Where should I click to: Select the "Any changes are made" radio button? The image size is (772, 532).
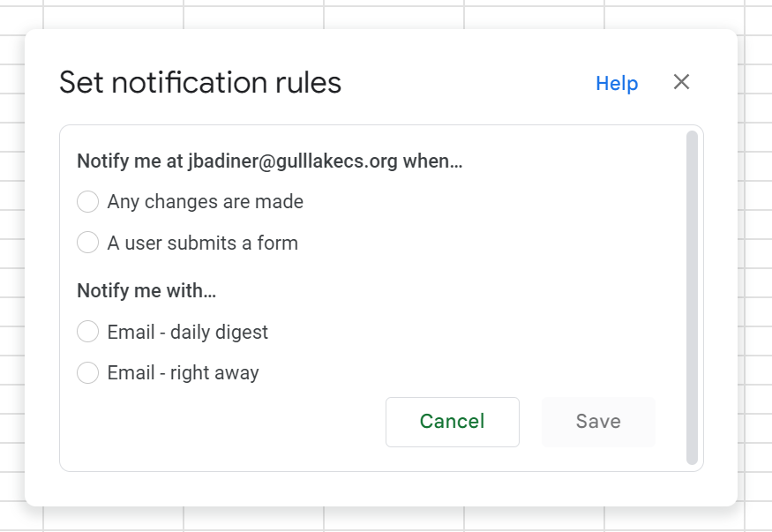pyautogui.click(x=87, y=202)
